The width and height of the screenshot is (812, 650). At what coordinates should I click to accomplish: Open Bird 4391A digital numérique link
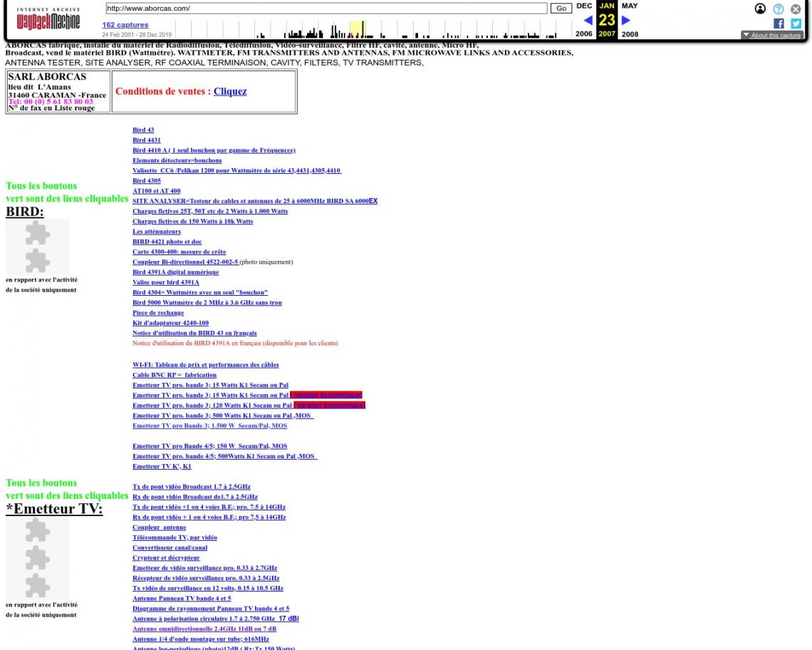(x=175, y=272)
